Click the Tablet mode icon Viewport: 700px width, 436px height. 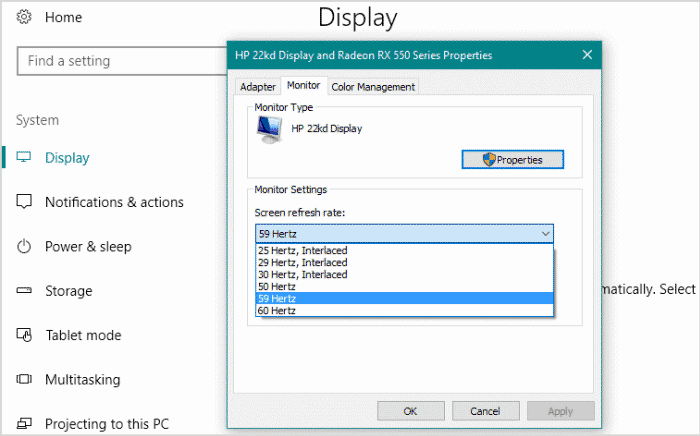tap(24, 335)
